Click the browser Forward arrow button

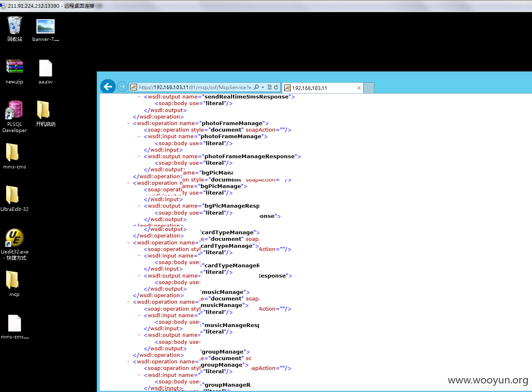click(x=122, y=87)
